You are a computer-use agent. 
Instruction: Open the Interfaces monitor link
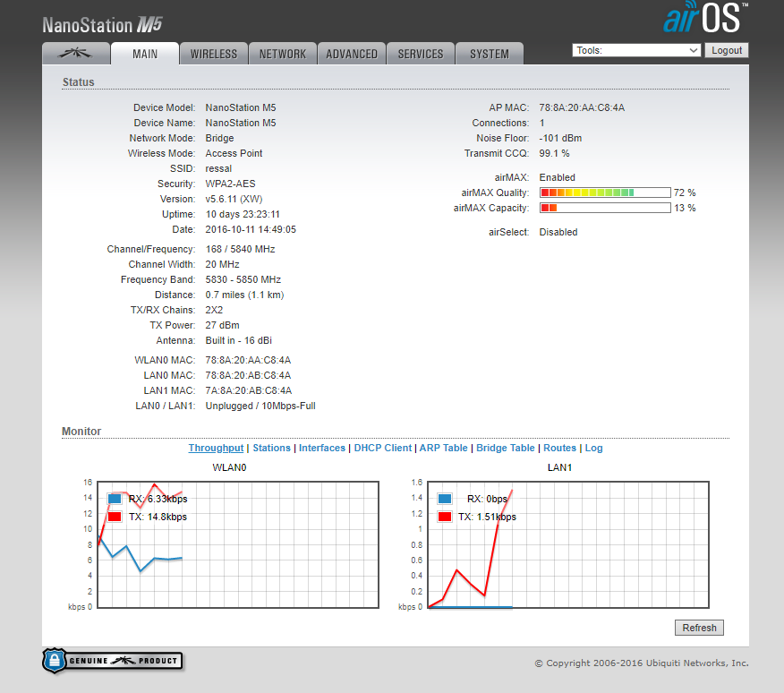coord(322,448)
